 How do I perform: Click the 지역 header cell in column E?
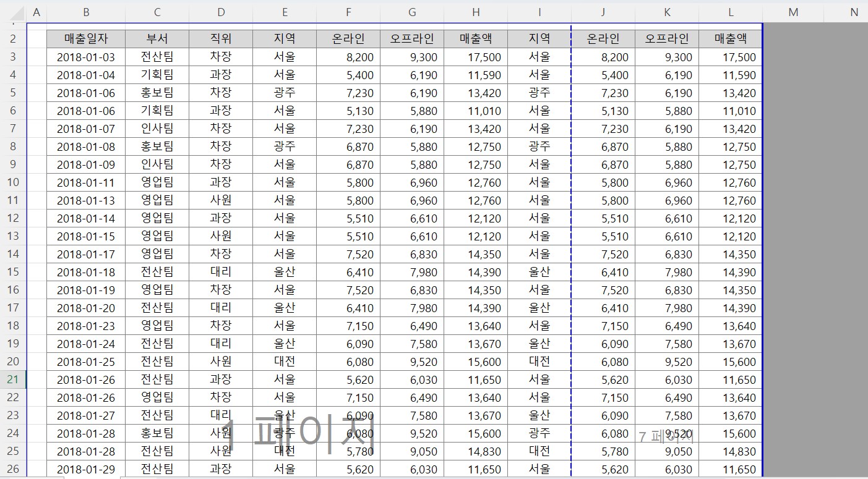[x=284, y=38]
